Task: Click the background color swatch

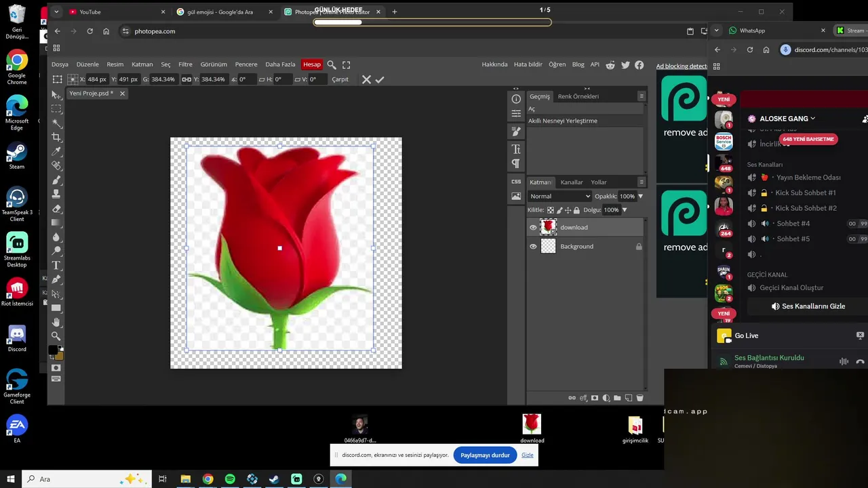Action: pyautogui.click(x=60, y=355)
